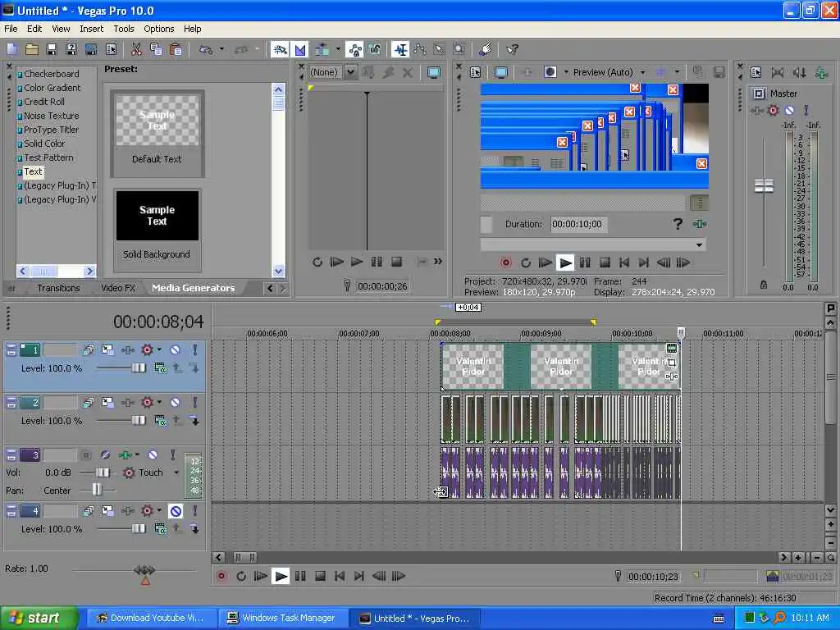Adjust audio track Pan slider

97,490
